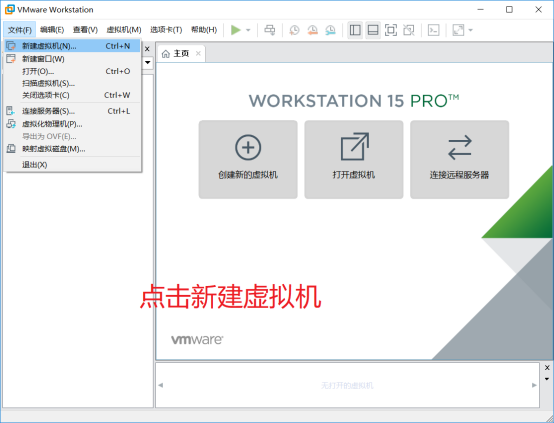
Task: Click the 打开虚拟机 tile
Action: [354, 159]
